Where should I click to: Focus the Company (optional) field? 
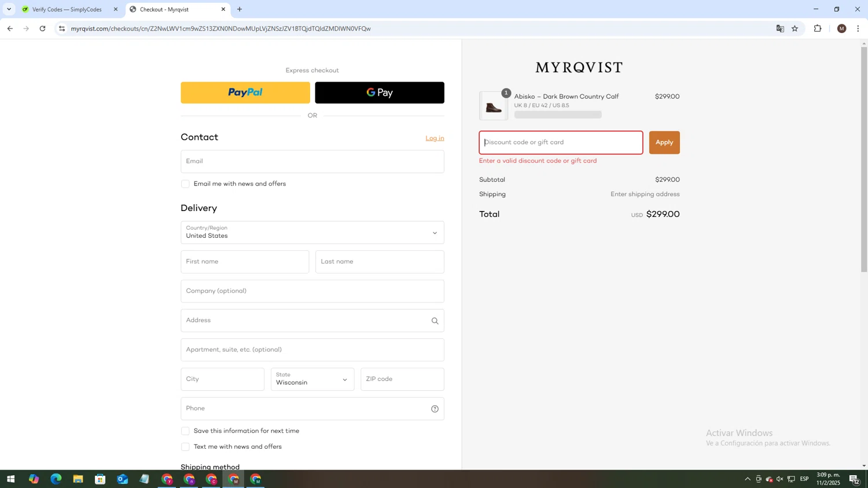[312, 291]
